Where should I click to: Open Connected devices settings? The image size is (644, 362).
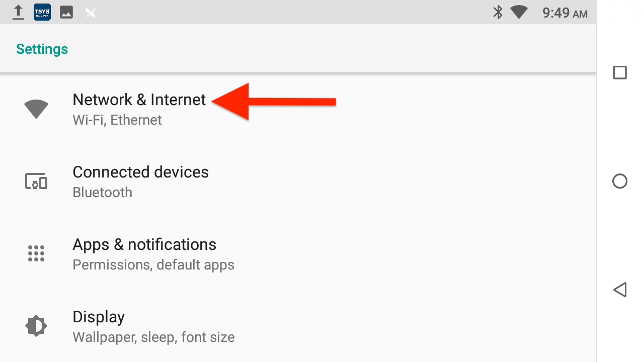pos(141,172)
